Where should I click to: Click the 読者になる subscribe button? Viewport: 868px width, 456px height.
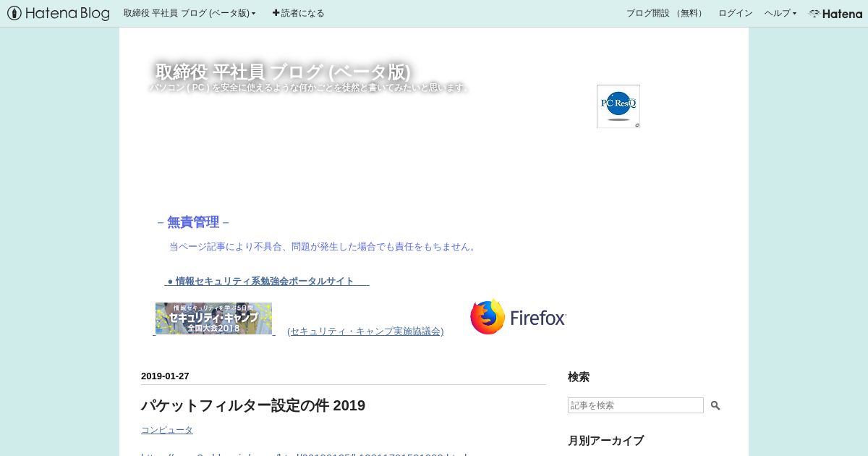point(298,13)
